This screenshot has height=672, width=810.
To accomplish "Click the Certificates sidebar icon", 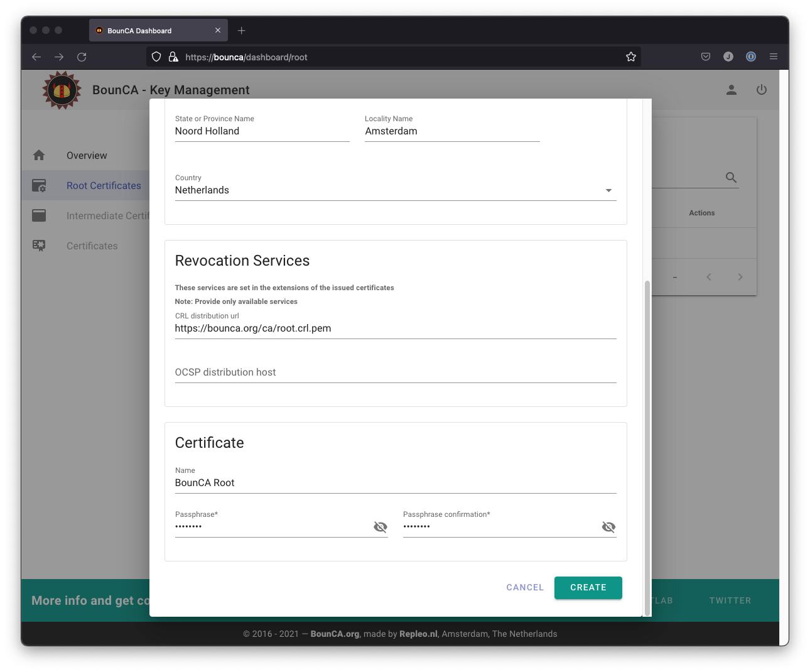I will [x=39, y=246].
